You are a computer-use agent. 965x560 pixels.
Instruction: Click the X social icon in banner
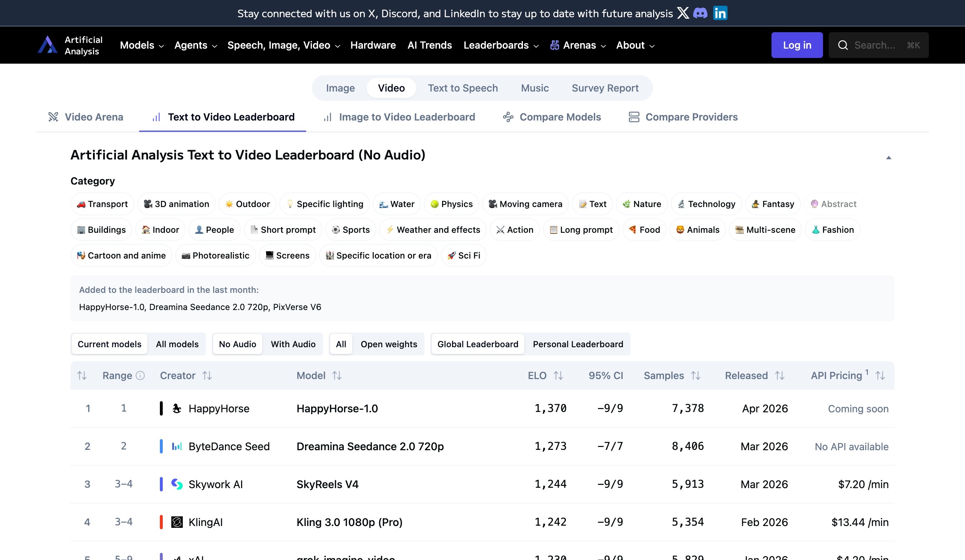click(x=683, y=13)
